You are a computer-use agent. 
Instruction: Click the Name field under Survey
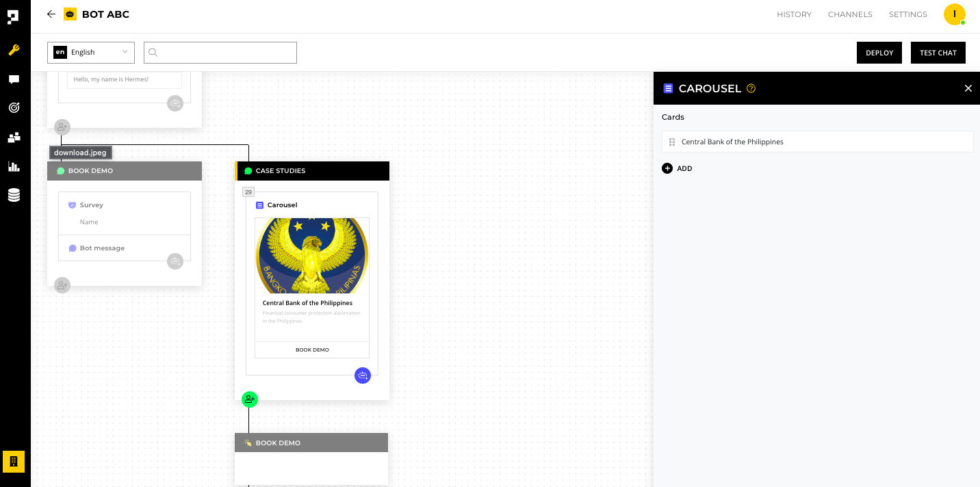89,222
